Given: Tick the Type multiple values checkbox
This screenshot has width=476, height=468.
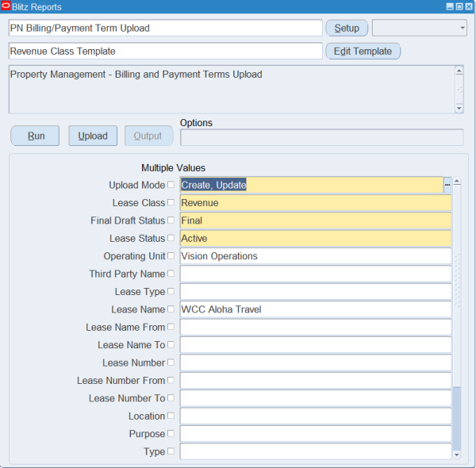Looking at the screenshot, I should 171,451.
